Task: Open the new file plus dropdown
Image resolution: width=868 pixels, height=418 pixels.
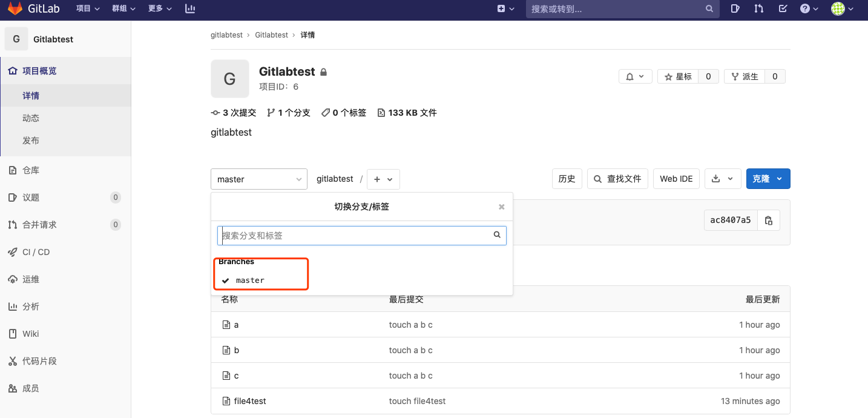Action: (x=383, y=179)
